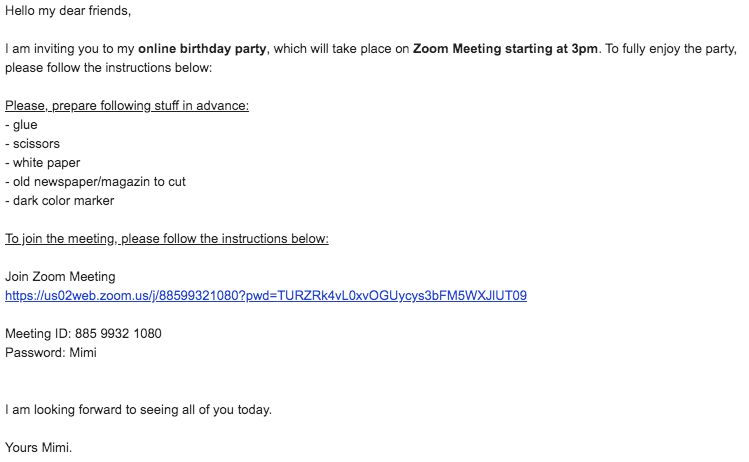Open the Zoom meeting hyperlink
The width and height of the screenshot is (749, 462).
(266, 296)
